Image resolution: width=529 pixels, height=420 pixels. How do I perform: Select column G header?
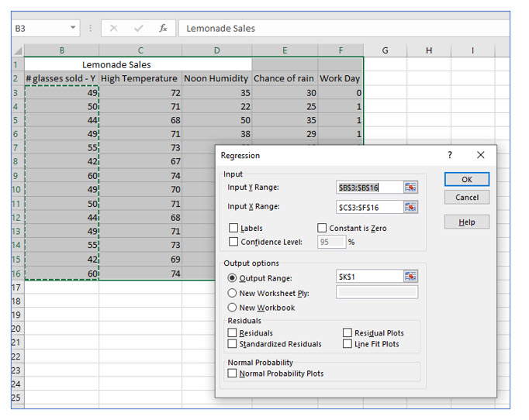[385, 50]
